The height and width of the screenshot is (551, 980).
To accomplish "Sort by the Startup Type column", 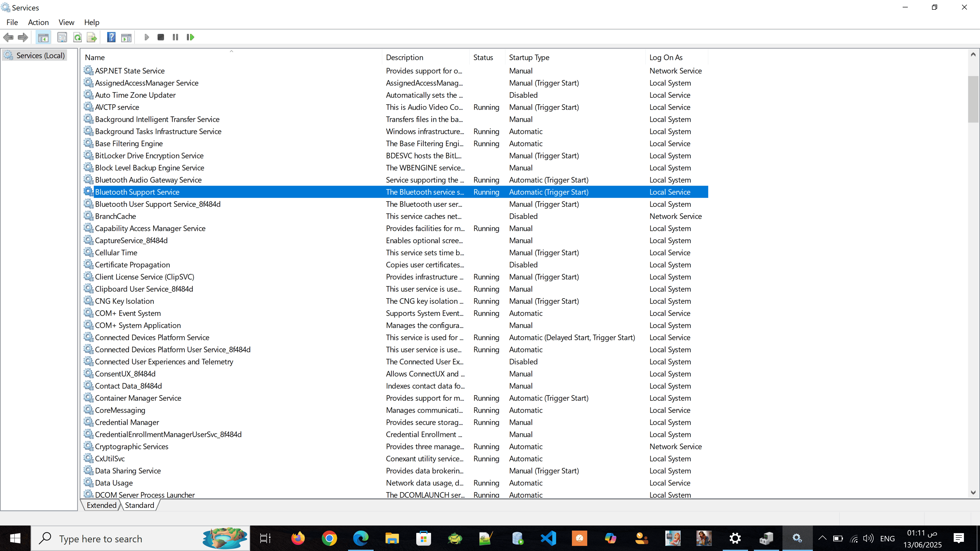I will coord(529,57).
